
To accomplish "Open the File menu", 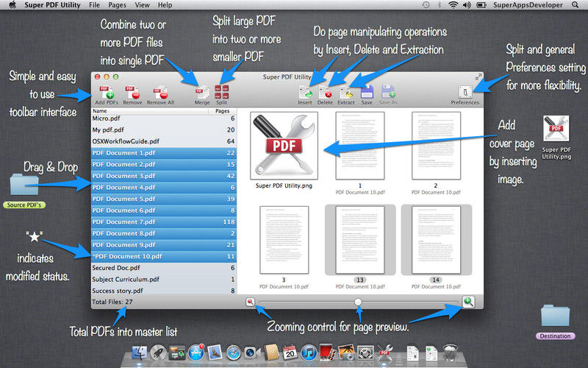I will click(94, 5).
